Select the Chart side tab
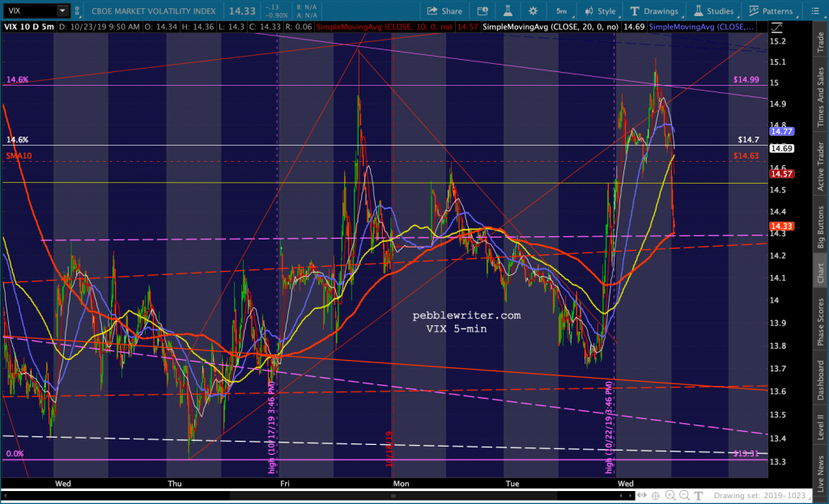This screenshot has width=829, height=504. (x=821, y=273)
